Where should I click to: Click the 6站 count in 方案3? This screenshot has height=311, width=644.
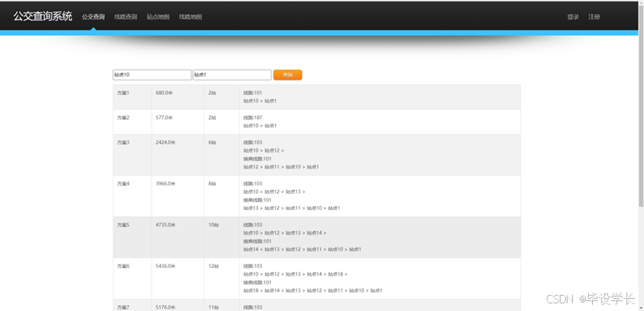[212, 142]
